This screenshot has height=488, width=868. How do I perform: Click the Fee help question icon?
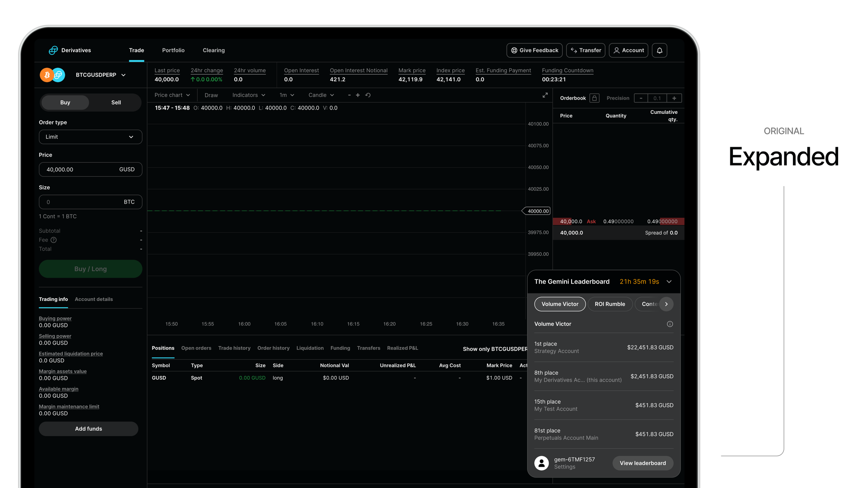coord(53,240)
